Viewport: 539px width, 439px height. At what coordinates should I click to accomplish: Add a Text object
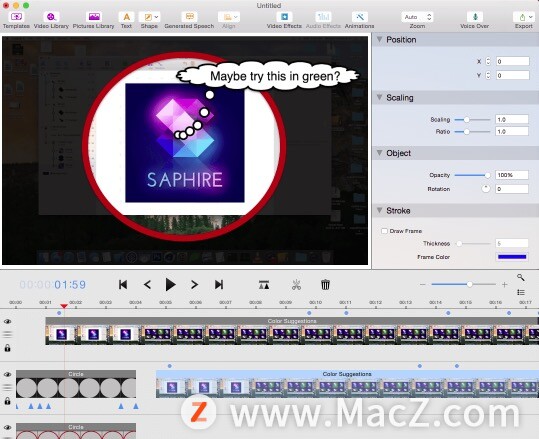coord(126,20)
